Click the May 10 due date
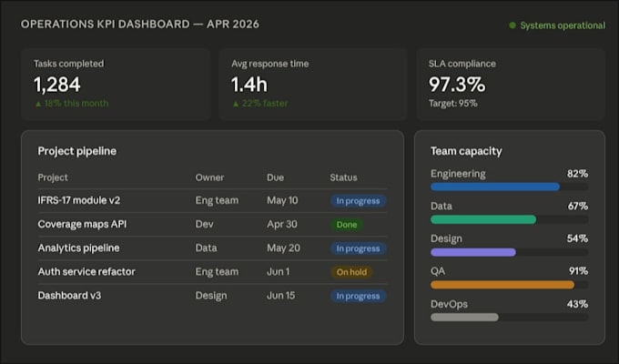 coord(282,200)
